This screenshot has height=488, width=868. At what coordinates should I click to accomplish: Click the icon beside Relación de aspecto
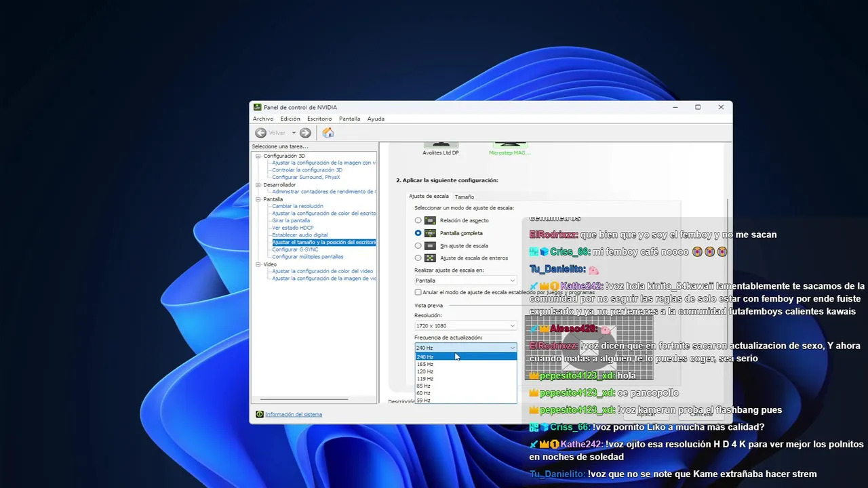[x=430, y=220]
